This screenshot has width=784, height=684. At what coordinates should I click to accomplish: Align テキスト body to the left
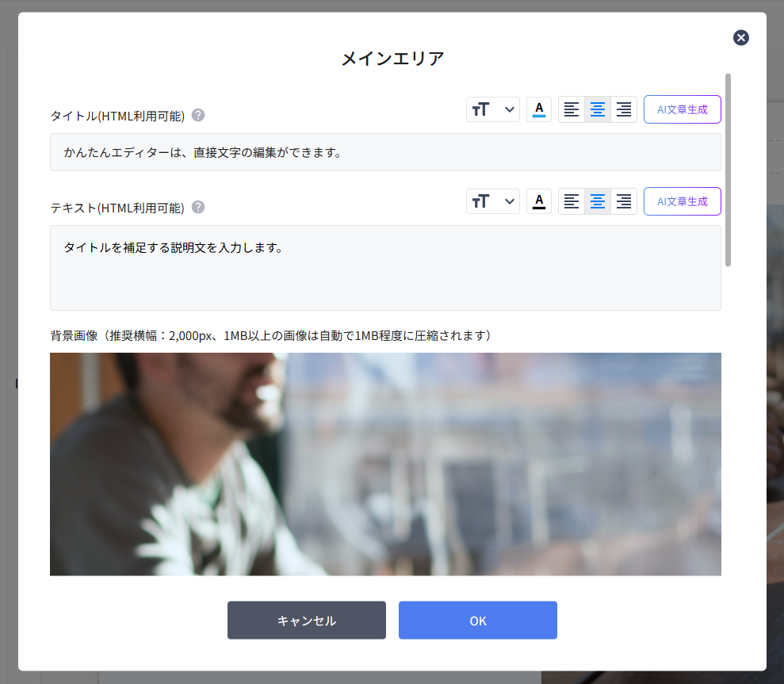(x=572, y=201)
